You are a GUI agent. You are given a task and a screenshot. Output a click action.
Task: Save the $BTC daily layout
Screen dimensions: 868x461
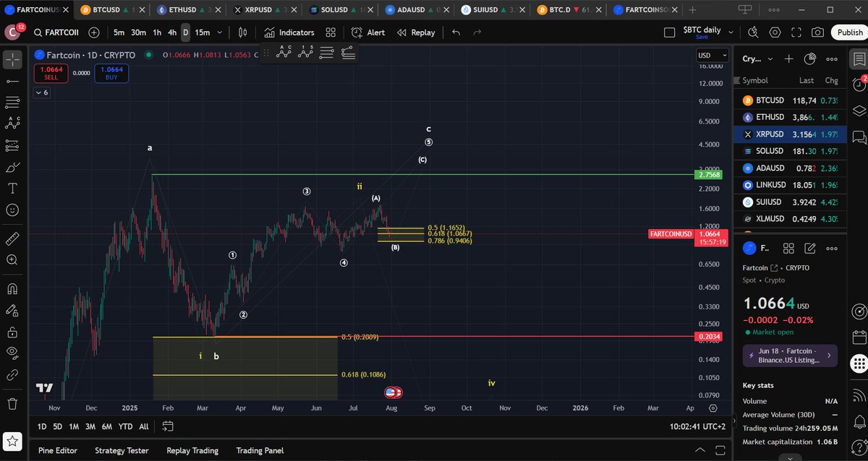(702, 37)
